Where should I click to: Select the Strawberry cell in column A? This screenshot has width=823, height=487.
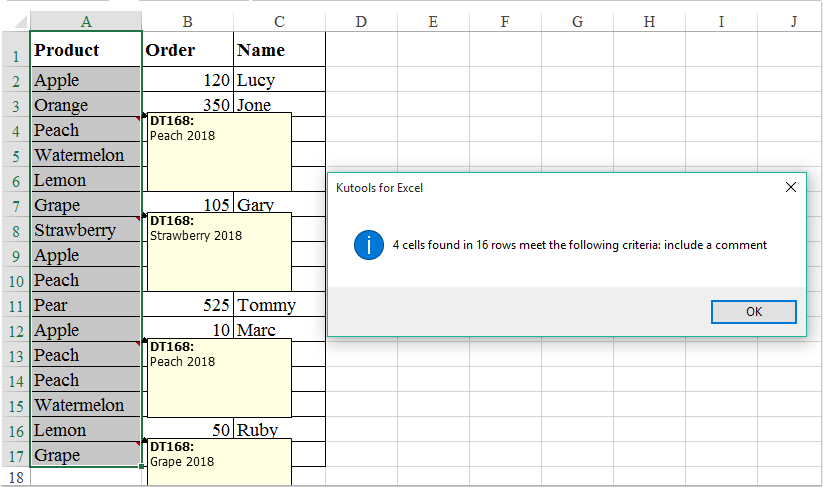pos(86,230)
